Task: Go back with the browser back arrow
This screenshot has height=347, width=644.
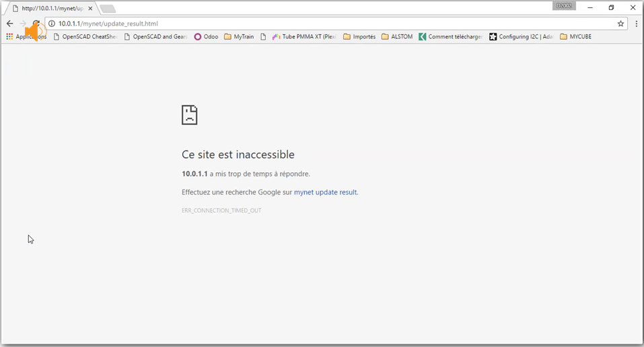Action: click(10, 24)
